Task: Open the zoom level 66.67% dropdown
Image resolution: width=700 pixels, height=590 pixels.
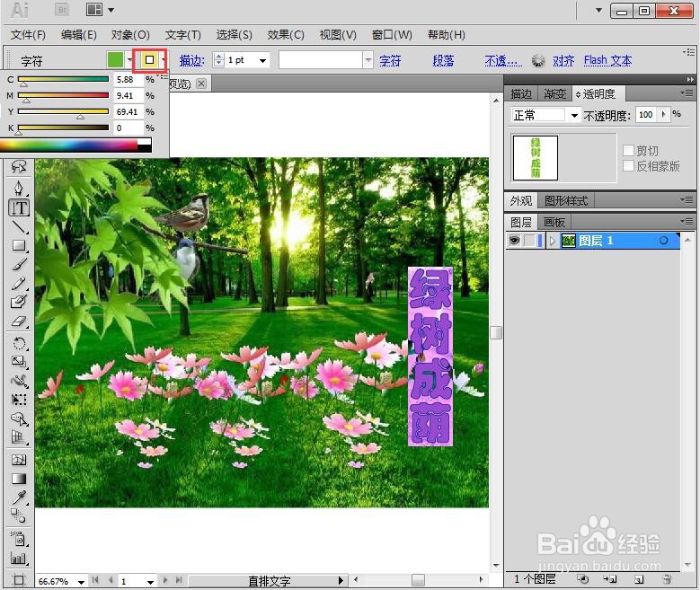Action: point(81,582)
